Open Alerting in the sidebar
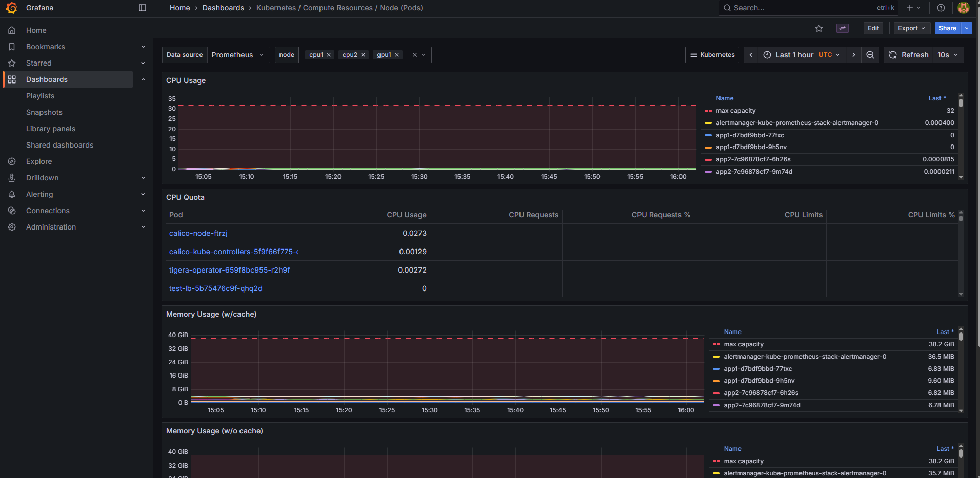The width and height of the screenshot is (980, 478). point(39,194)
